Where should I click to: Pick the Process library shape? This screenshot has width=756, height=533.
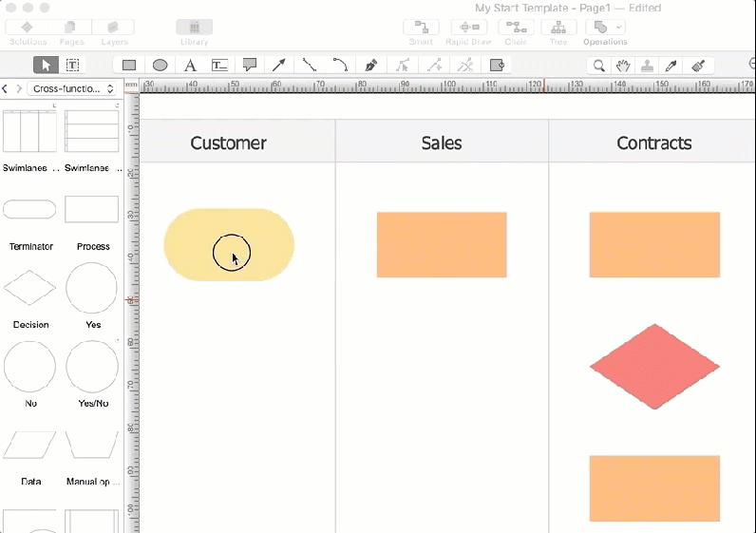click(x=91, y=209)
